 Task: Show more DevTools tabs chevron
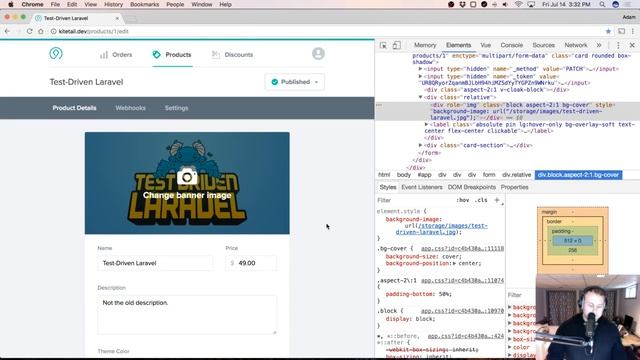(x=599, y=45)
